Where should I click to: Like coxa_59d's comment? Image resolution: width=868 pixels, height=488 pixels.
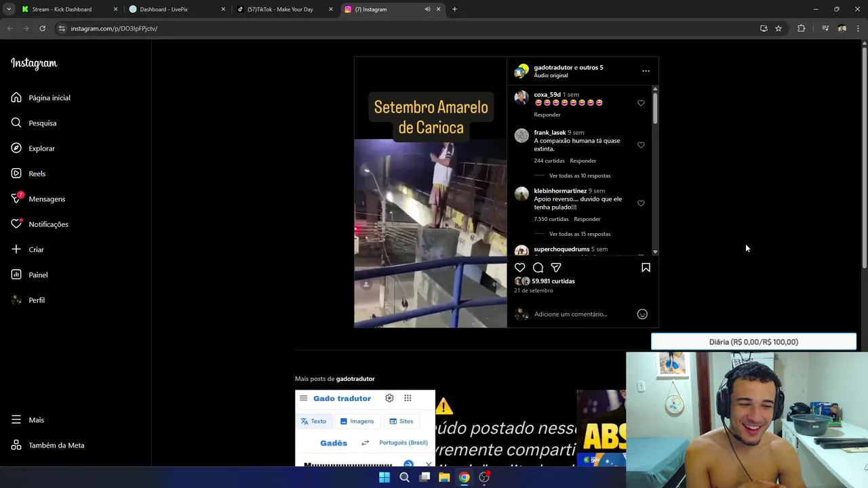641,103
